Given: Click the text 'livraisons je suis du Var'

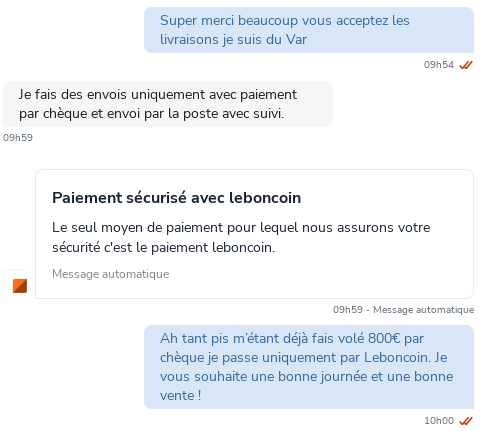Looking at the screenshot, I should (x=233, y=40).
